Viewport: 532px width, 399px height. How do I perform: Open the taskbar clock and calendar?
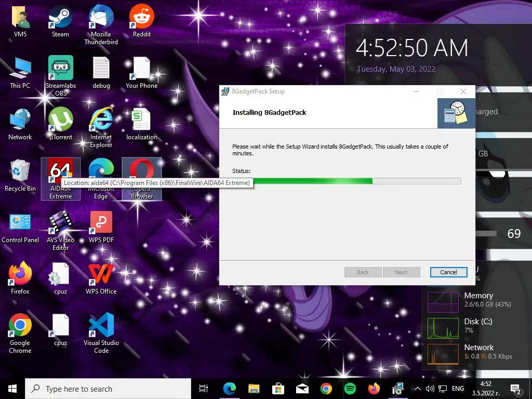[486, 389]
